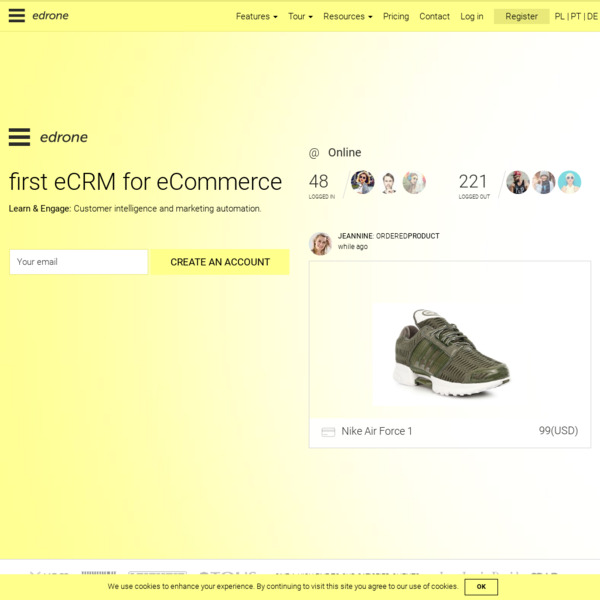Click second logged-out user avatar
600x600 pixels.
(x=544, y=182)
